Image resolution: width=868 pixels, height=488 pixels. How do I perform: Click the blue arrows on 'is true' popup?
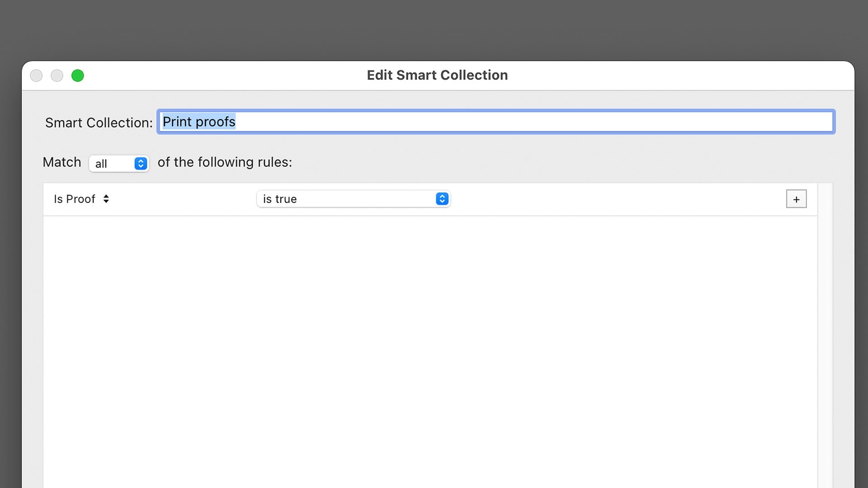(x=442, y=199)
